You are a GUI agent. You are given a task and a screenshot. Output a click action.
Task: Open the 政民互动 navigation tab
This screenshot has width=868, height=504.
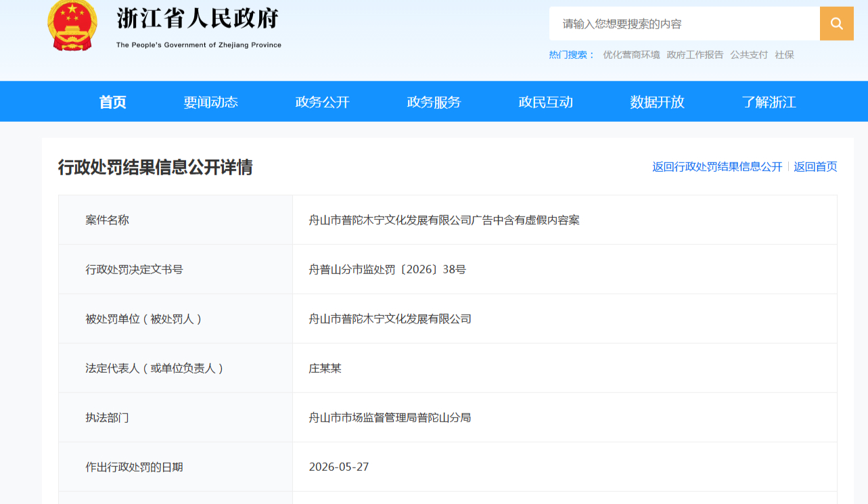click(x=546, y=102)
